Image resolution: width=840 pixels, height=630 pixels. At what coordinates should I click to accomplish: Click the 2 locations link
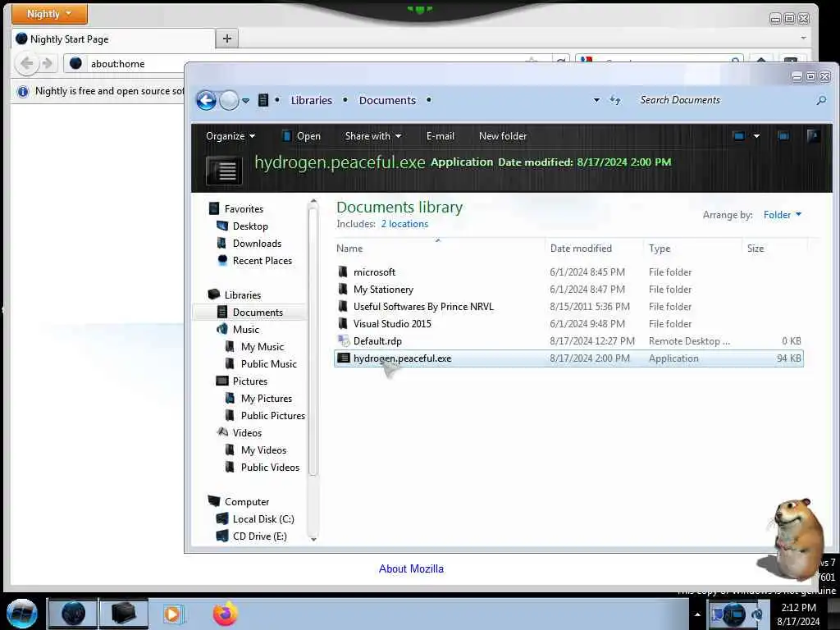[404, 224]
